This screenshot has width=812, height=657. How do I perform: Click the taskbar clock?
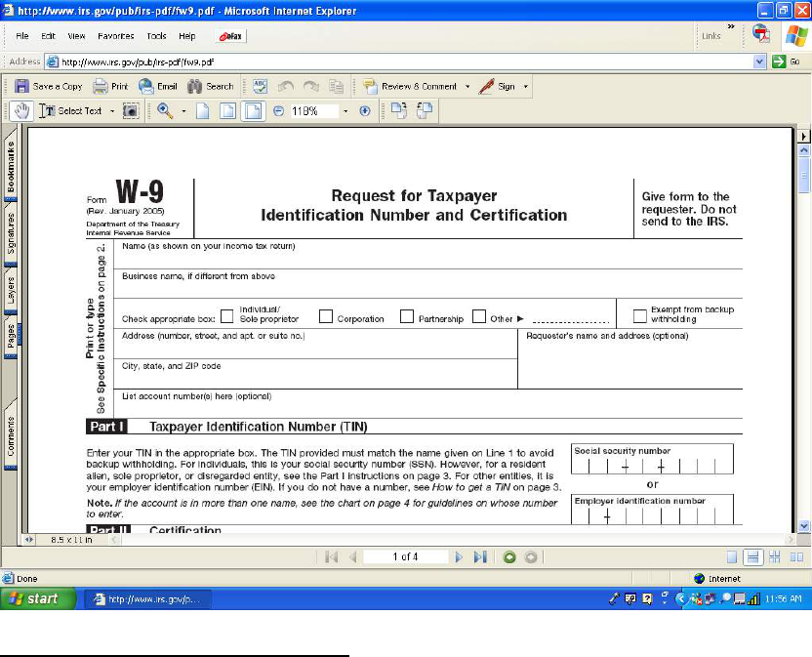click(x=783, y=599)
